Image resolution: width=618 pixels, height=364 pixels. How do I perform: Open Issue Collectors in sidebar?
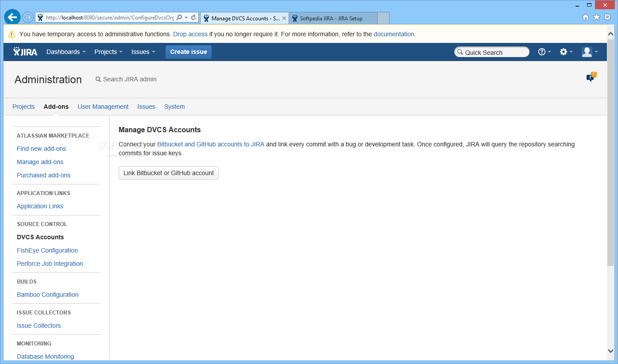[x=39, y=326]
